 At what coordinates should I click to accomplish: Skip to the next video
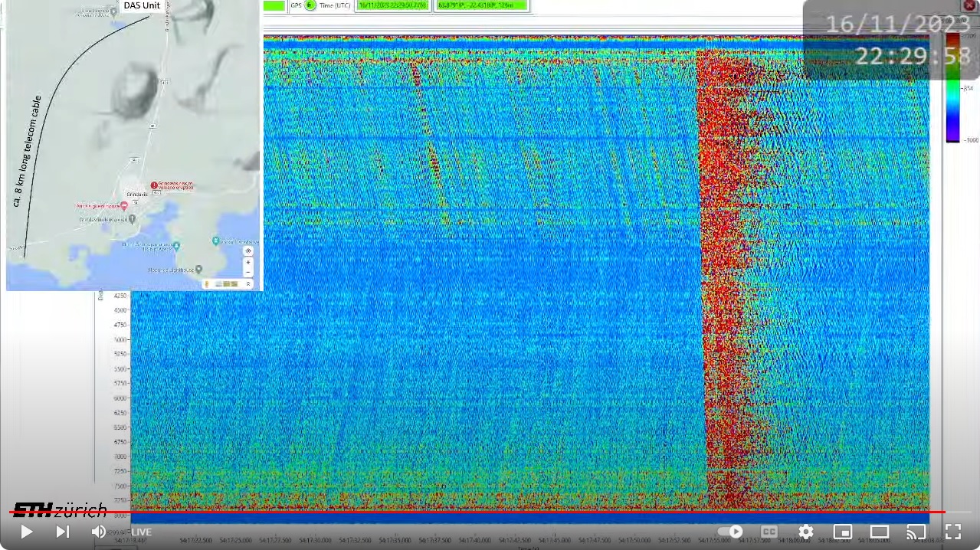click(63, 532)
